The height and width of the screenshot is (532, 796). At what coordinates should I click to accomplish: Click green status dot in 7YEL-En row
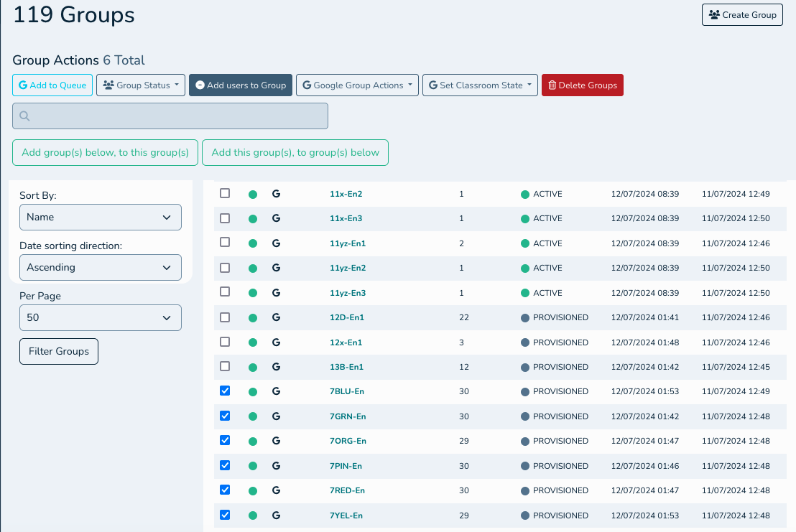(x=253, y=515)
